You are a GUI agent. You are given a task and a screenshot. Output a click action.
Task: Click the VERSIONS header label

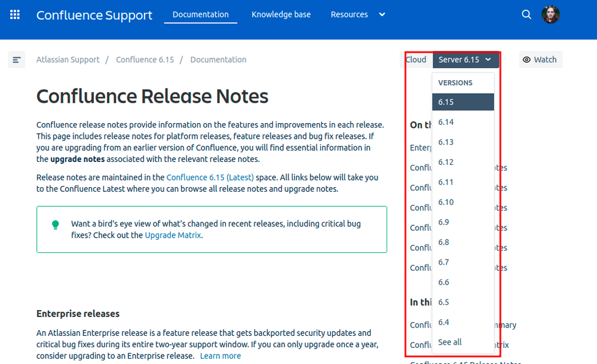coord(455,83)
